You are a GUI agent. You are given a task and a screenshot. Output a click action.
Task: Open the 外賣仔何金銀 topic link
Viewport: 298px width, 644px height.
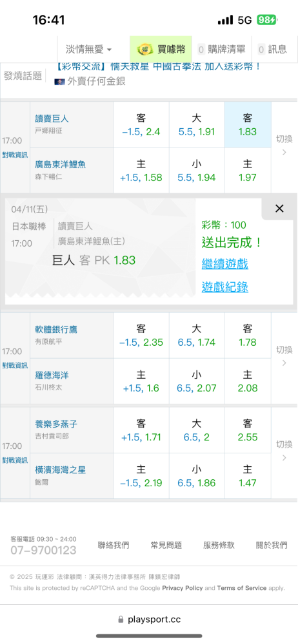click(x=96, y=81)
